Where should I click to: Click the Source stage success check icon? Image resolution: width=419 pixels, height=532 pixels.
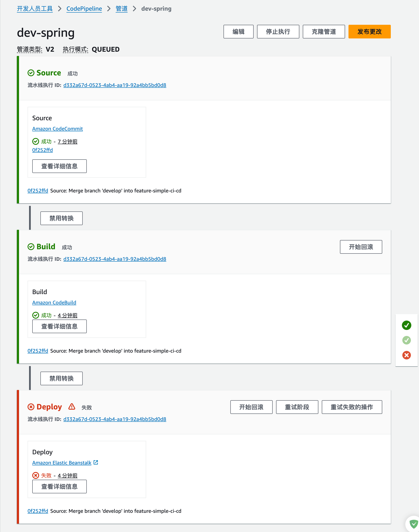pyautogui.click(x=31, y=73)
